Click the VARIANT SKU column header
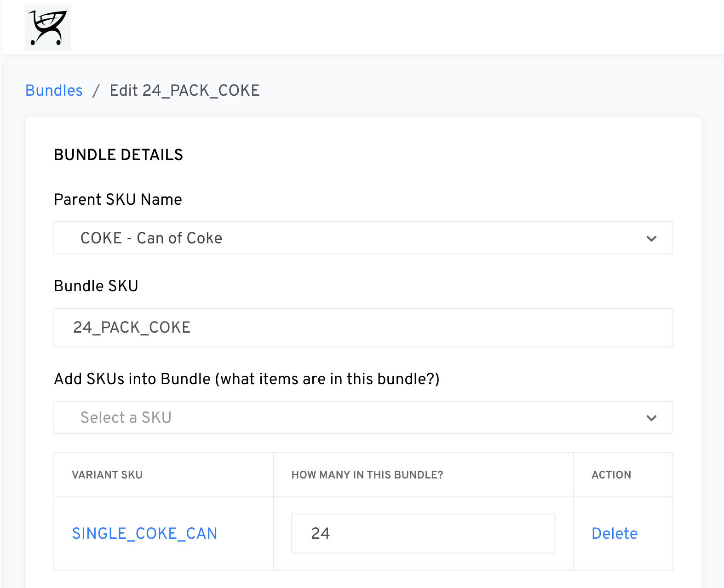The height and width of the screenshot is (588, 724). [x=107, y=475]
